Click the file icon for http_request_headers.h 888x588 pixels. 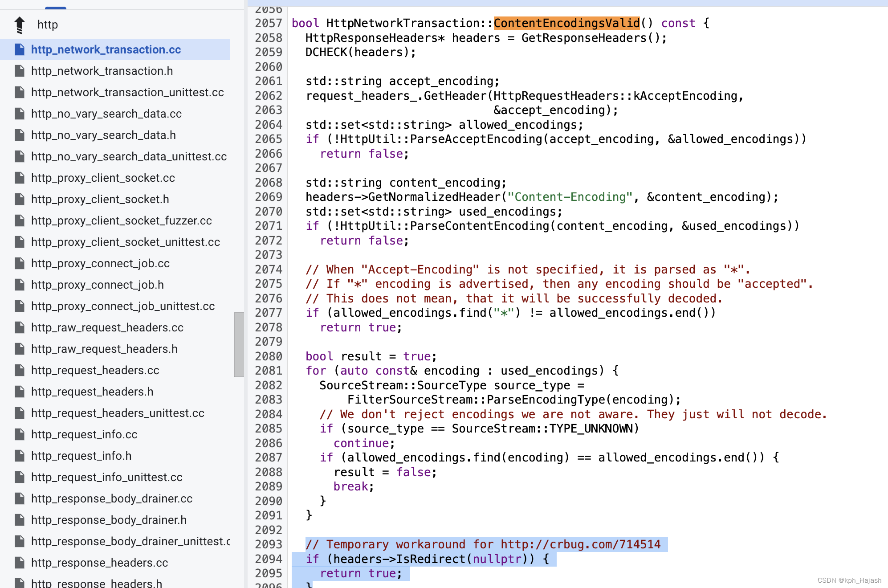20,392
